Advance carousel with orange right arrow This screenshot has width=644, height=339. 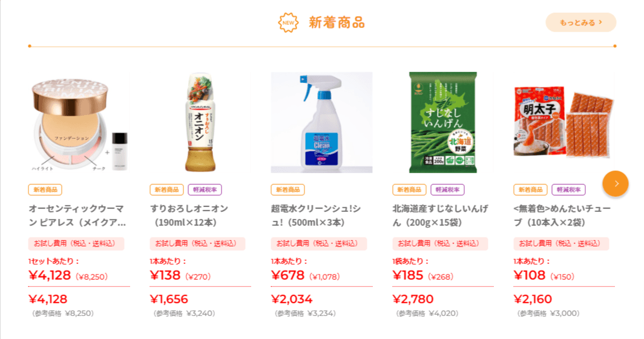coord(616,183)
